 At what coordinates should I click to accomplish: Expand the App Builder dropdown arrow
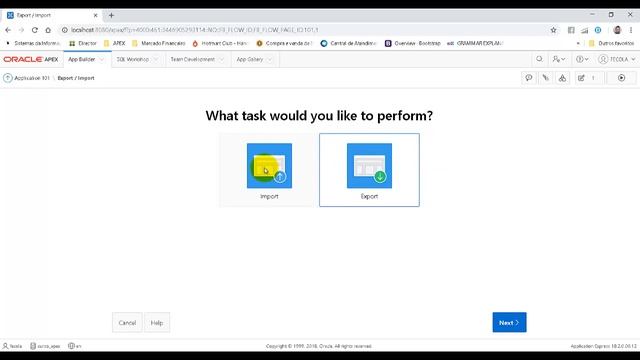(102, 60)
